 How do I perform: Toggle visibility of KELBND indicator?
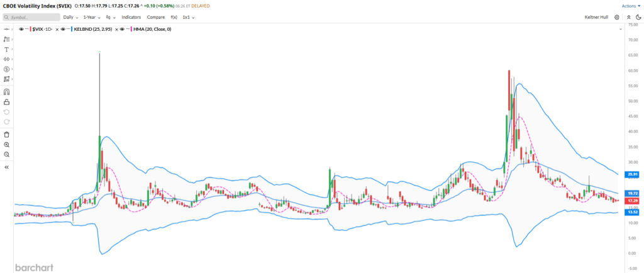(x=63, y=29)
